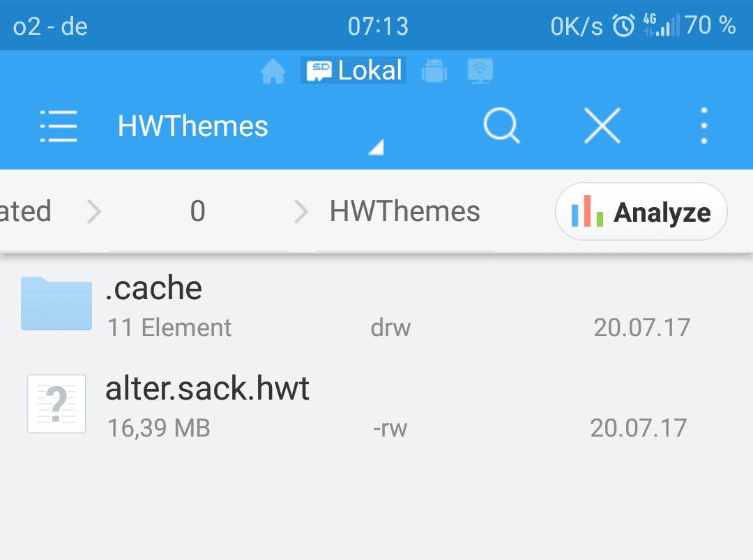Click the Analyze button
Screen dimensions: 753x560
click(x=641, y=211)
